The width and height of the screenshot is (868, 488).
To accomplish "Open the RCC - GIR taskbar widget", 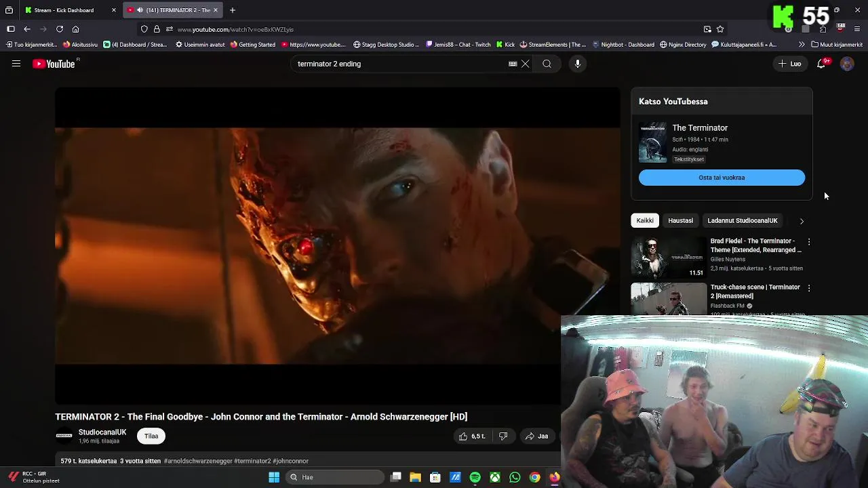I will click(33, 477).
